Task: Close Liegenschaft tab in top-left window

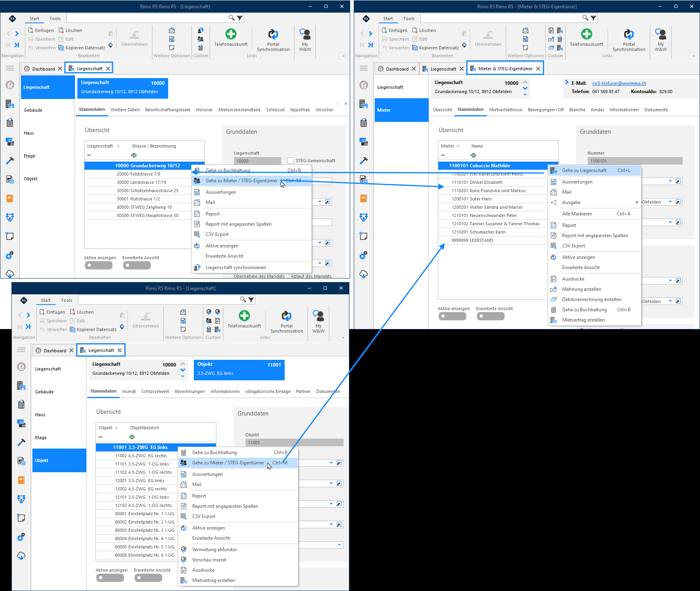Action: coord(108,69)
